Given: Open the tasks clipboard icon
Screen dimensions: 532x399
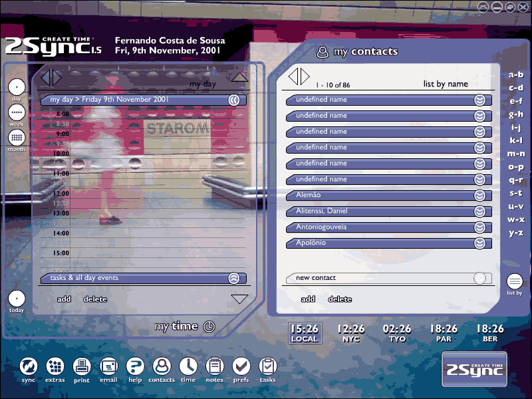Looking at the screenshot, I should point(267,366).
